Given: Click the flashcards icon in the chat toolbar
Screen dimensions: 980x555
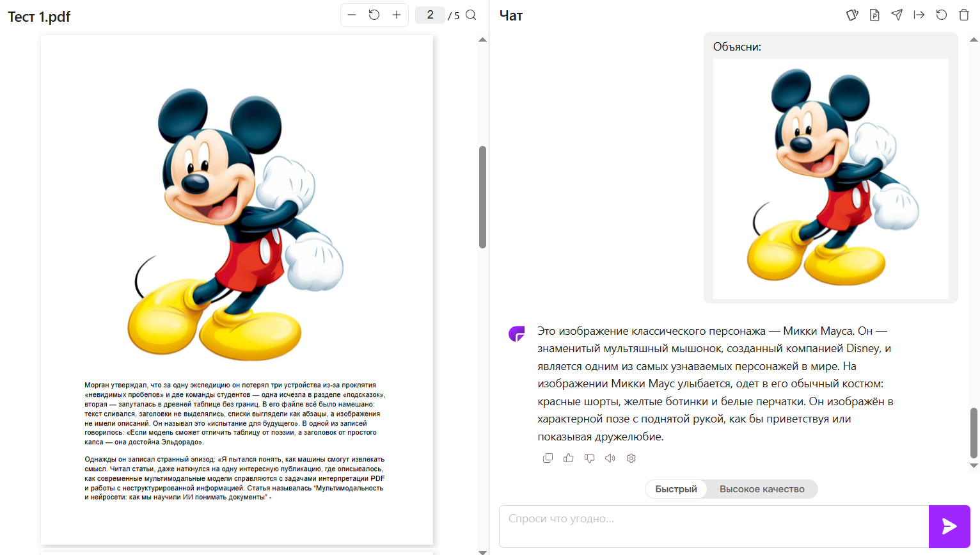Looking at the screenshot, I should click(x=851, y=14).
